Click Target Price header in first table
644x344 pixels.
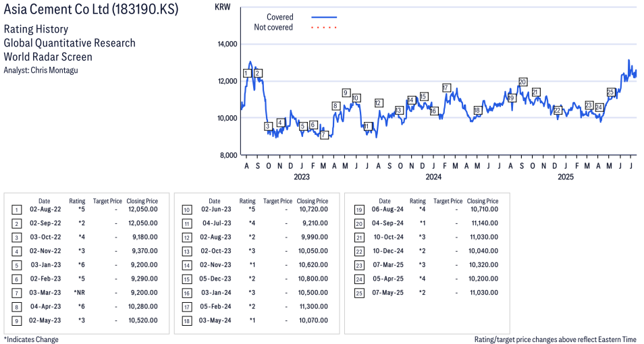click(107, 201)
